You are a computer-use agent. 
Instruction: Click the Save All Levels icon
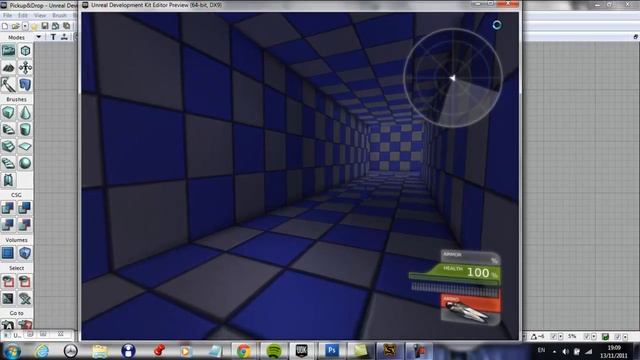point(56,26)
